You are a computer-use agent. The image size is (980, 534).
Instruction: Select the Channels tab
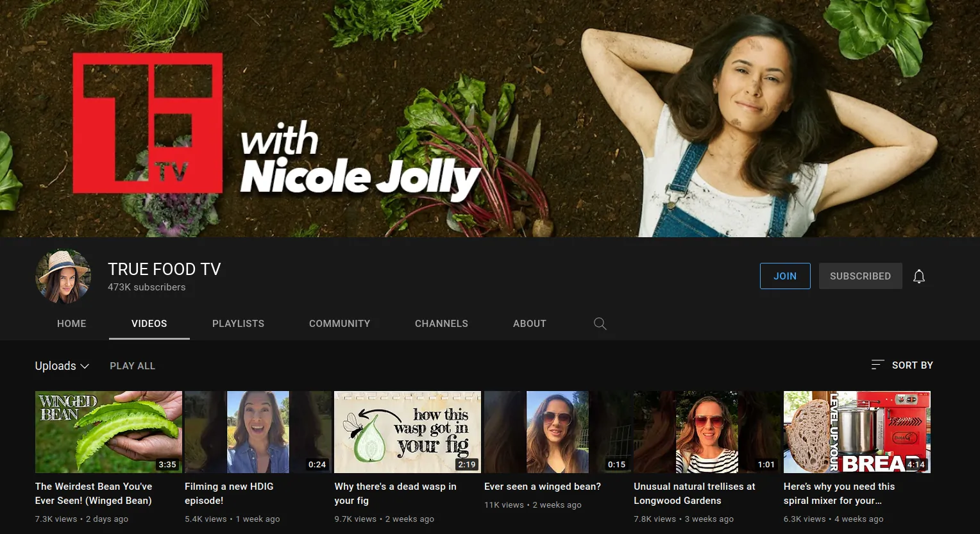[x=441, y=324]
